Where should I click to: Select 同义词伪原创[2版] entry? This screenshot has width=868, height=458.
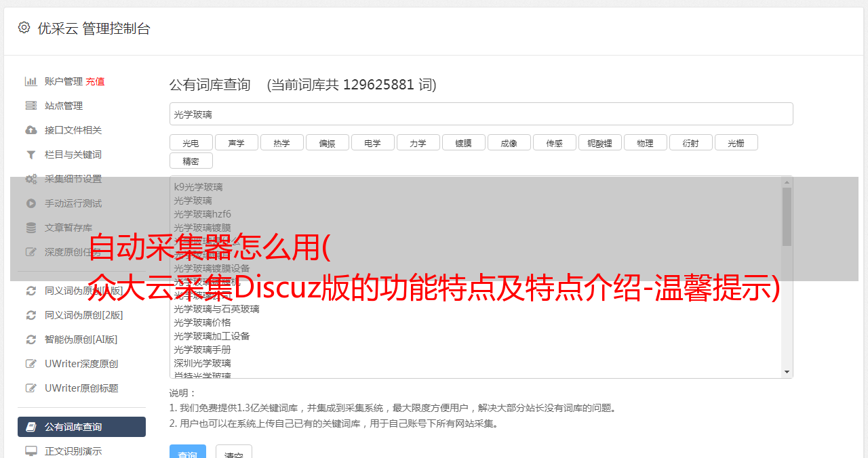(x=84, y=315)
